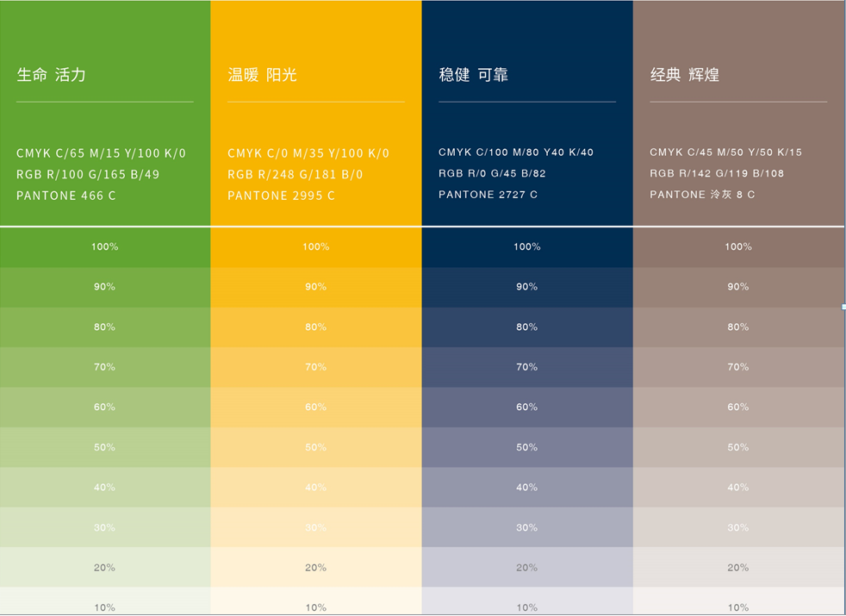Select the 稳健 可靠 title text

pyautogui.click(x=473, y=75)
